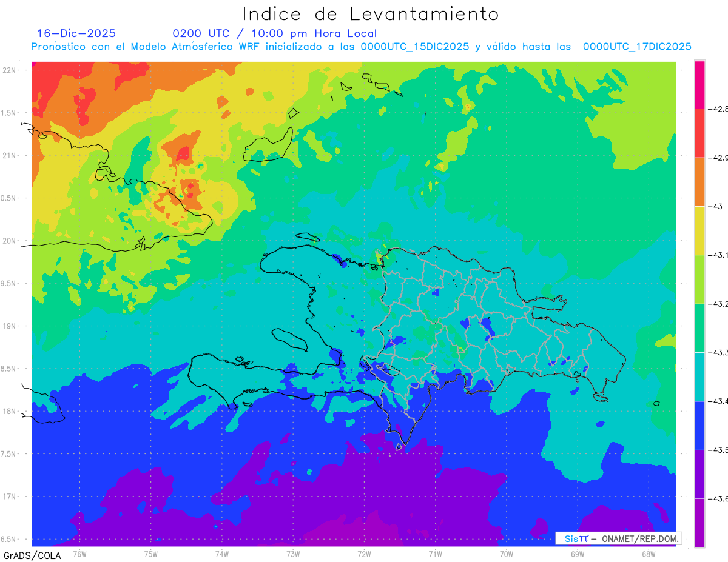Screen dimensions: 728x562
Task: Click the '21N' latitude label
Action: coord(9,155)
